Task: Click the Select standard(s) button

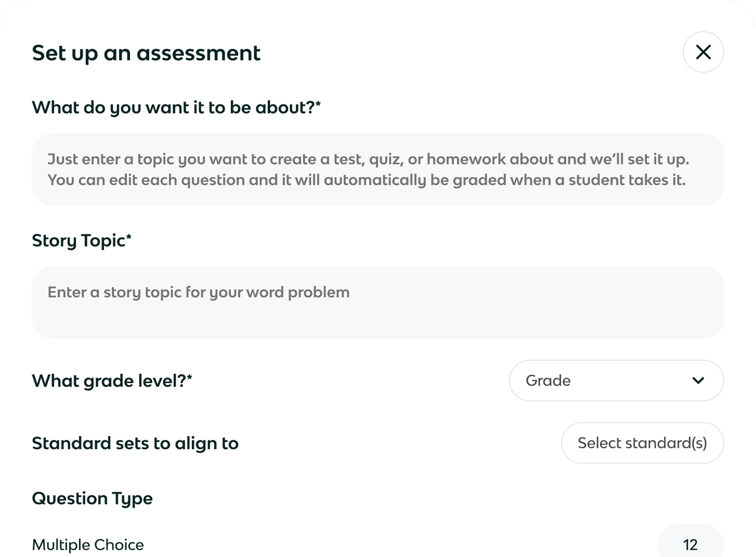Action: tap(642, 443)
